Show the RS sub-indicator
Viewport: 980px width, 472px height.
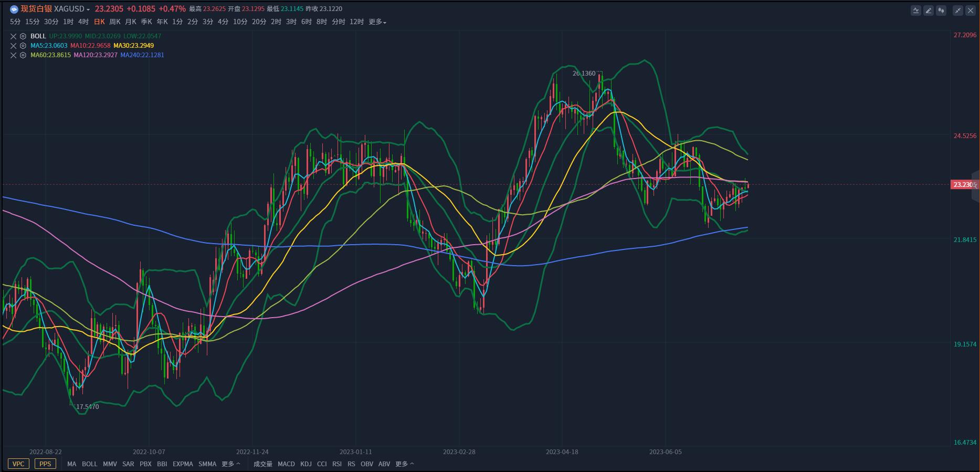(351, 464)
